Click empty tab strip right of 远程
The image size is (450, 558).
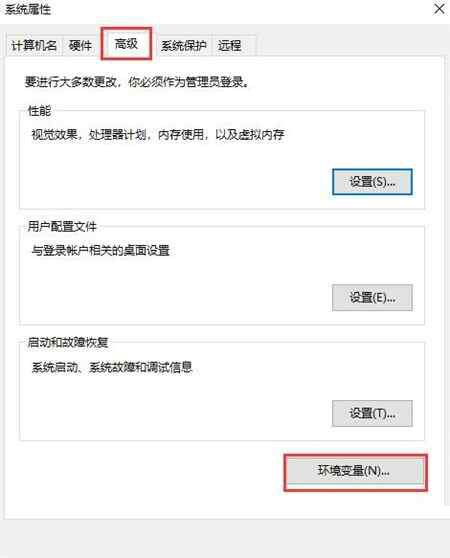pos(349,46)
